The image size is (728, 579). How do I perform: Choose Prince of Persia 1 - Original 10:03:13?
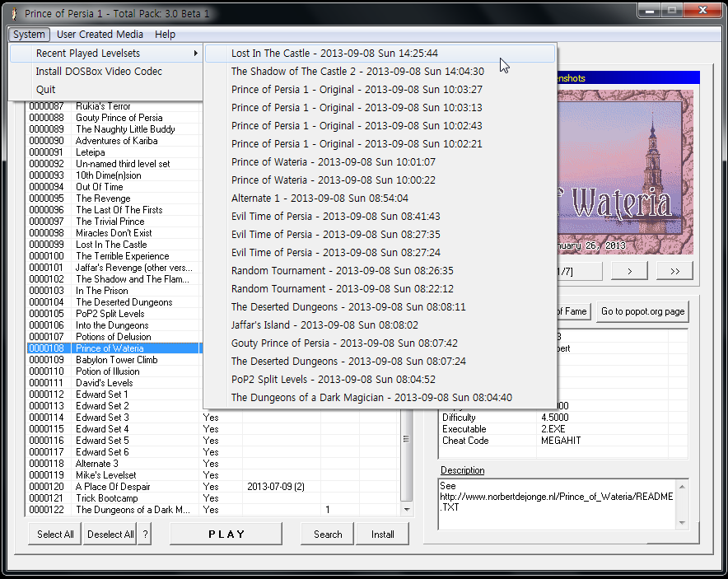(380, 108)
